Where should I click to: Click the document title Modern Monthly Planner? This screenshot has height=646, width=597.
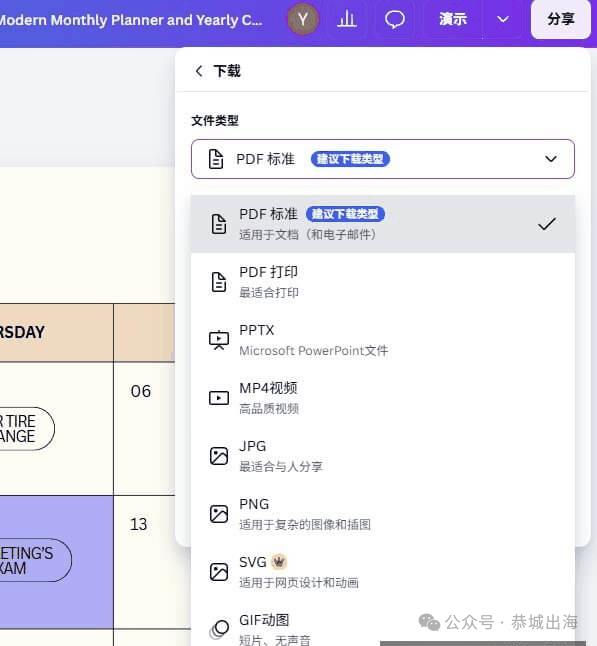click(131, 20)
